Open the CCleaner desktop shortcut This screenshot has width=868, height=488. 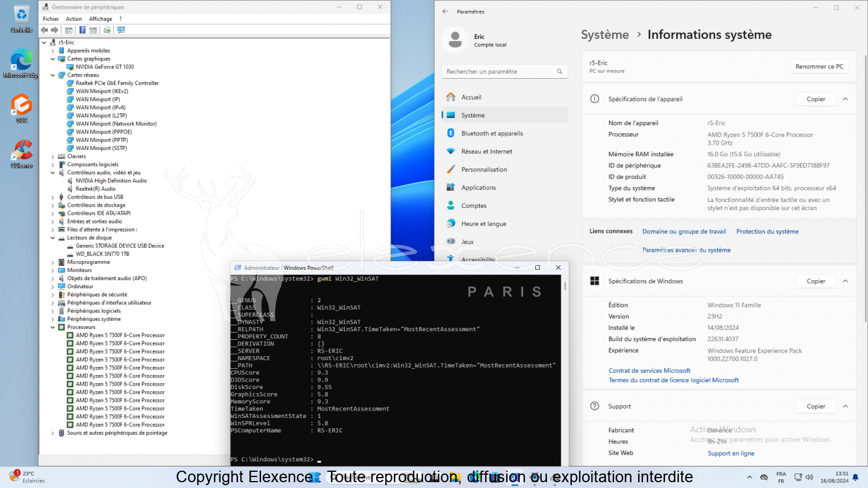21,154
